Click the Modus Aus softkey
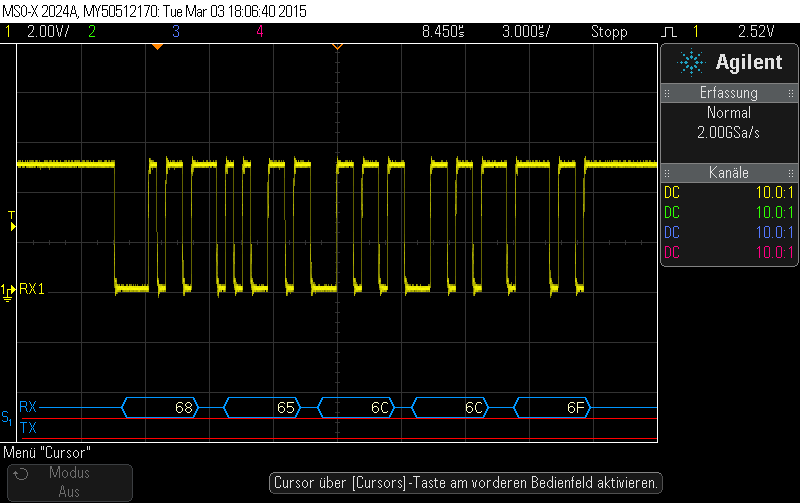Image resolution: width=800 pixels, height=503 pixels. (x=70, y=482)
